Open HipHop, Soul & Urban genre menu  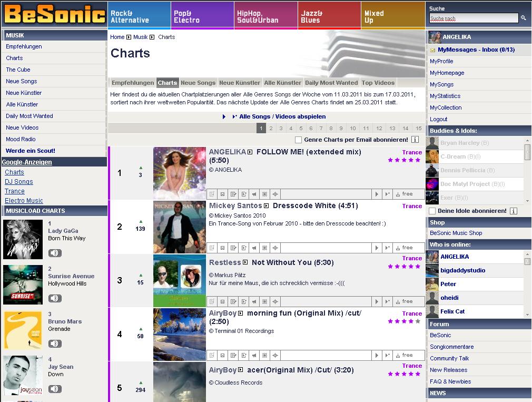(265, 15)
